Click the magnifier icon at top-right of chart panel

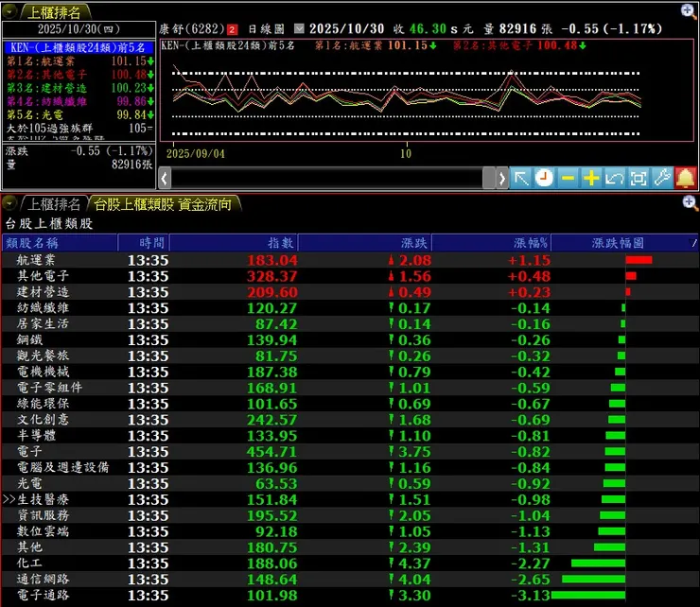[x=688, y=11]
